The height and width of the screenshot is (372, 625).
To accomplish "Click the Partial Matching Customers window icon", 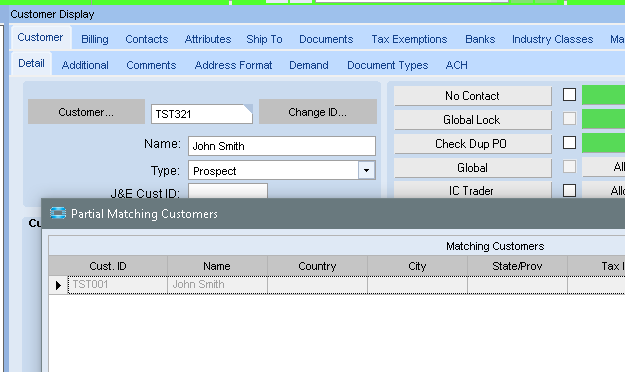I will [58, 213].
